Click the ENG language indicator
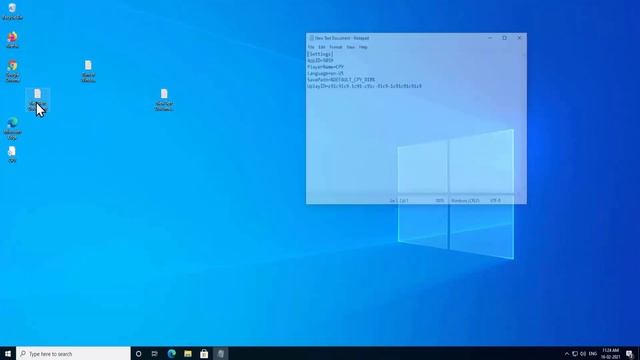This screenshot has width=640, height=360. click(593, 354)
